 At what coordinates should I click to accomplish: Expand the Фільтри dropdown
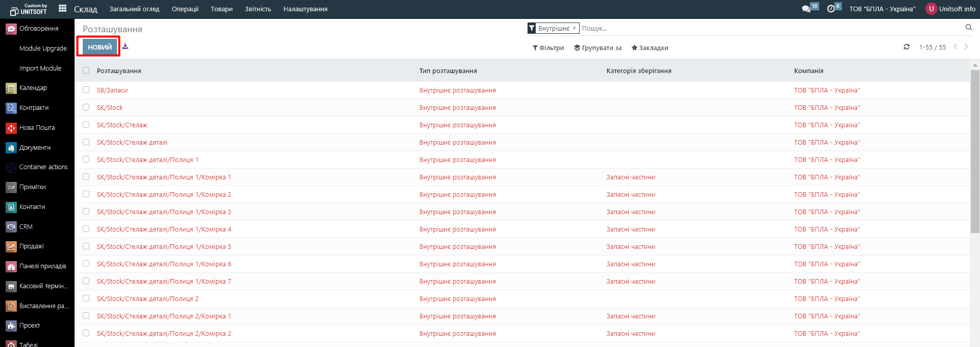[x=548, y=48]
